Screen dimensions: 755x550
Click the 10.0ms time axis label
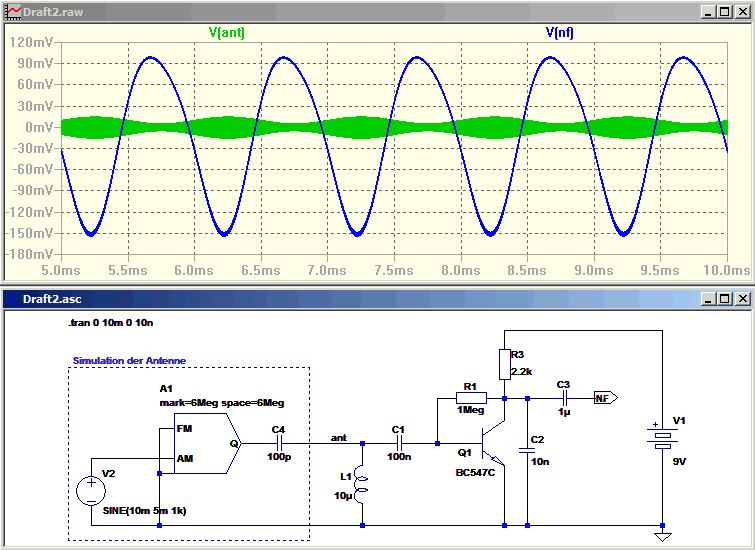coord(727,270)
